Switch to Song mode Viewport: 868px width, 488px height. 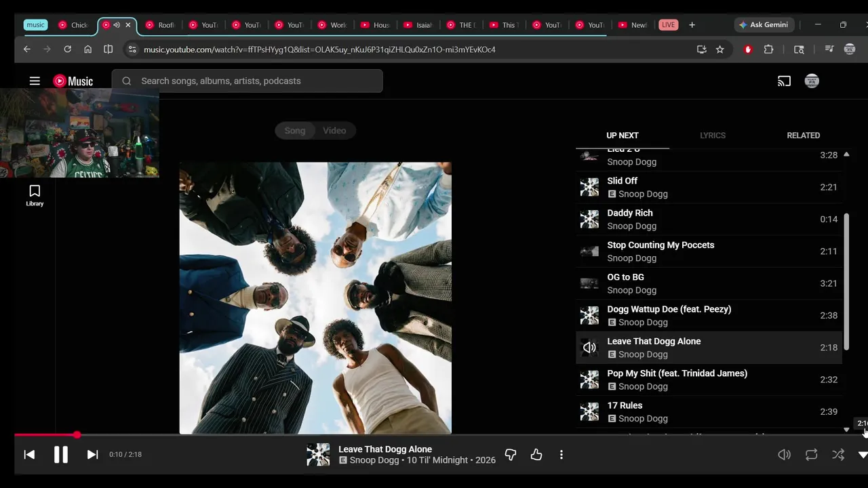point(295,131)
